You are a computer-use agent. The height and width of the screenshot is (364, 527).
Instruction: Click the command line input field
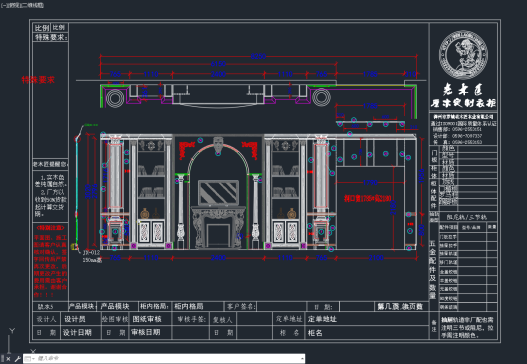click(x=167, y=359)
